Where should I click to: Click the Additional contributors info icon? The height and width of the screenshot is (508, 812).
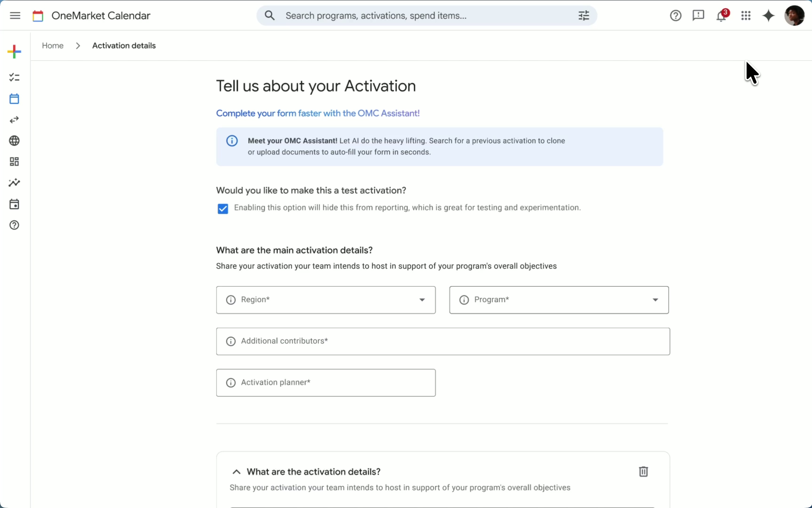coord(231,342)
